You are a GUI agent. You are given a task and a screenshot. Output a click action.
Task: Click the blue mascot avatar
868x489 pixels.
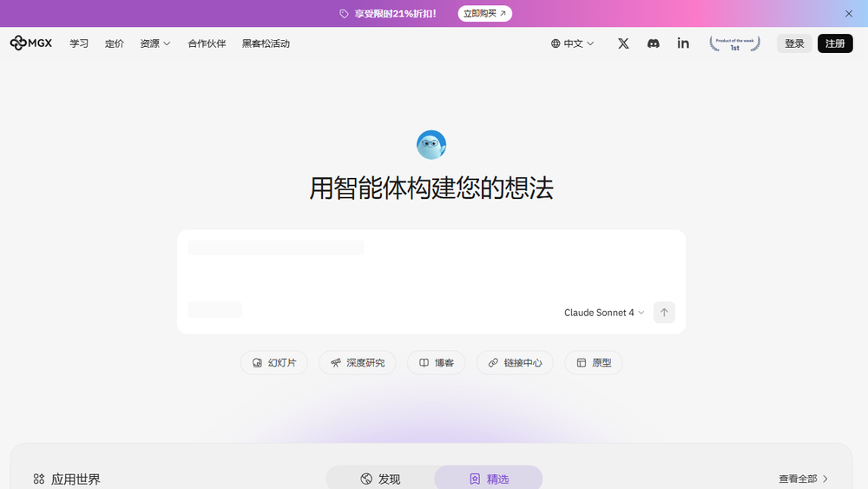[431, 144]
